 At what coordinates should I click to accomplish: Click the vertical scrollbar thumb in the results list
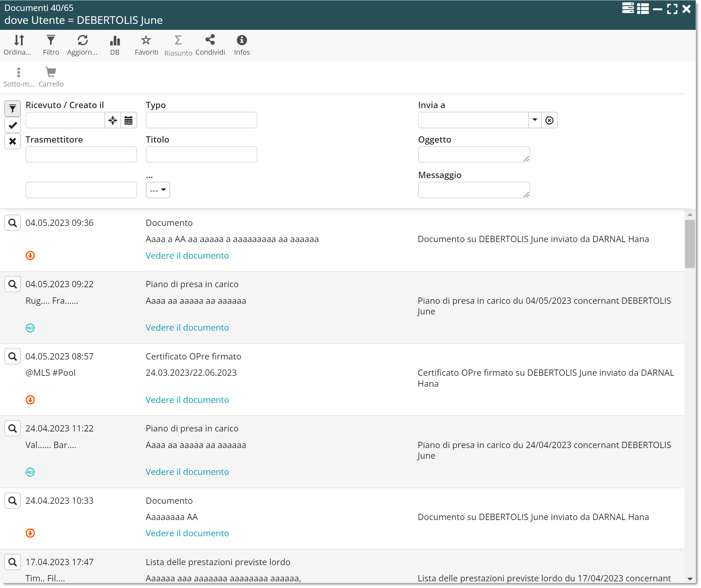[690, 244]
